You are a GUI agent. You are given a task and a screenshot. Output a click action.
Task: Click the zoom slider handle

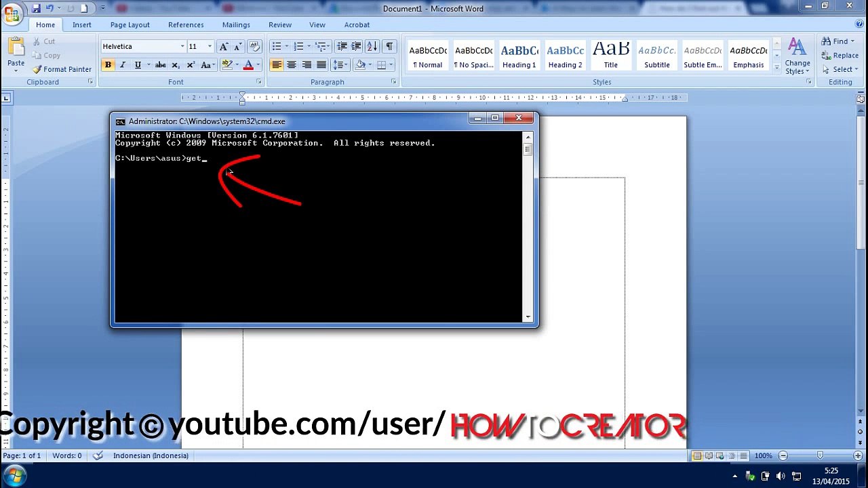click(x=820, y=456)
